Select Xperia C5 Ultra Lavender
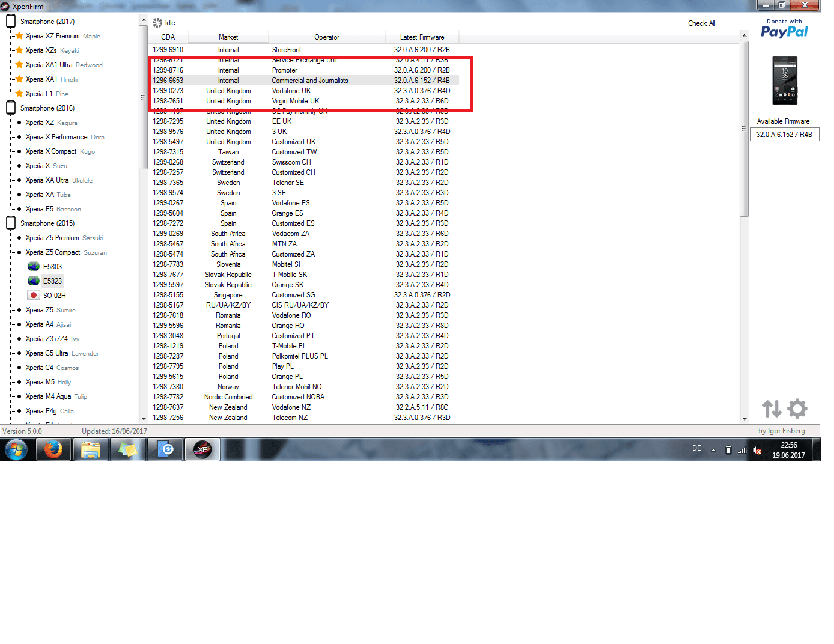Viewport: 834px width, 644px height. pyautogui.click(x=62, y=353)
